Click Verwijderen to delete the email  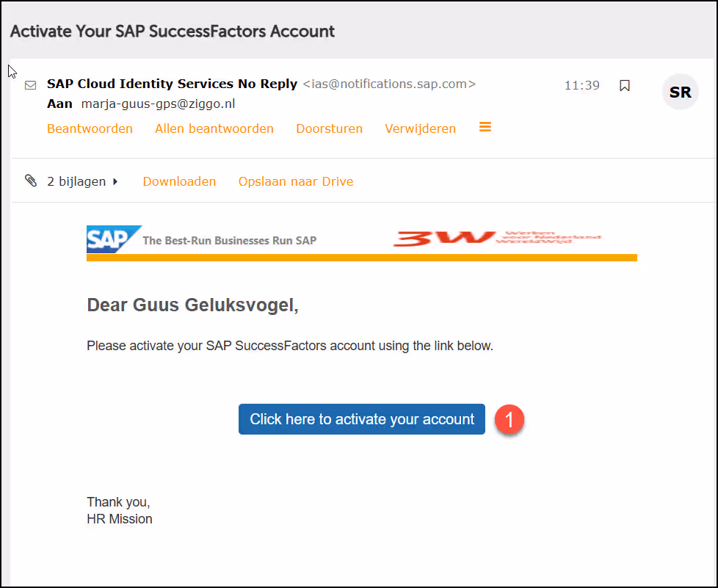coord(421,128)
